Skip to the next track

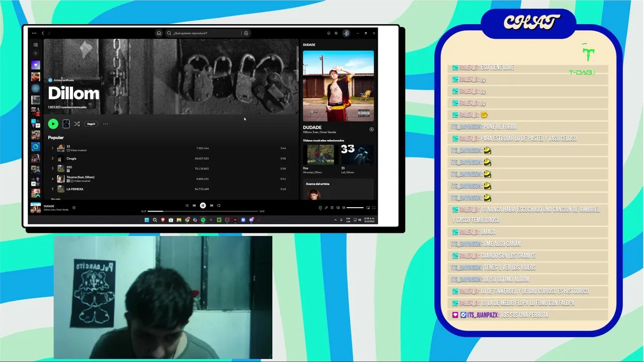coord(211,205)
